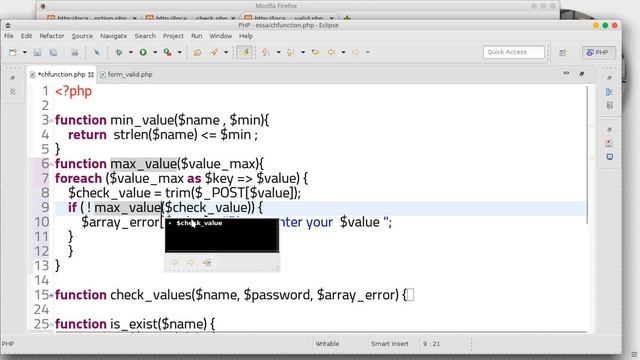Expand the Debug dropdown arrow

[131, 52]
